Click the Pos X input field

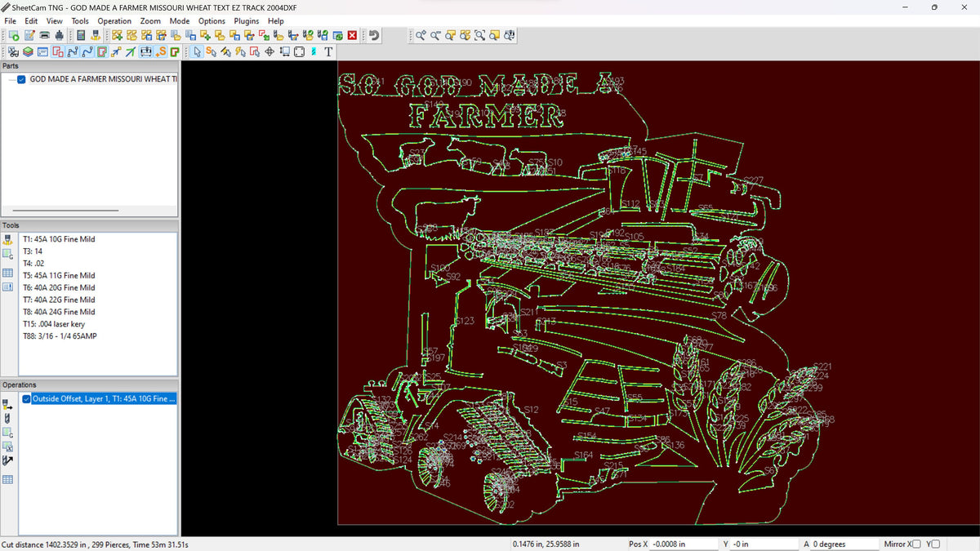tap(684, 544)
